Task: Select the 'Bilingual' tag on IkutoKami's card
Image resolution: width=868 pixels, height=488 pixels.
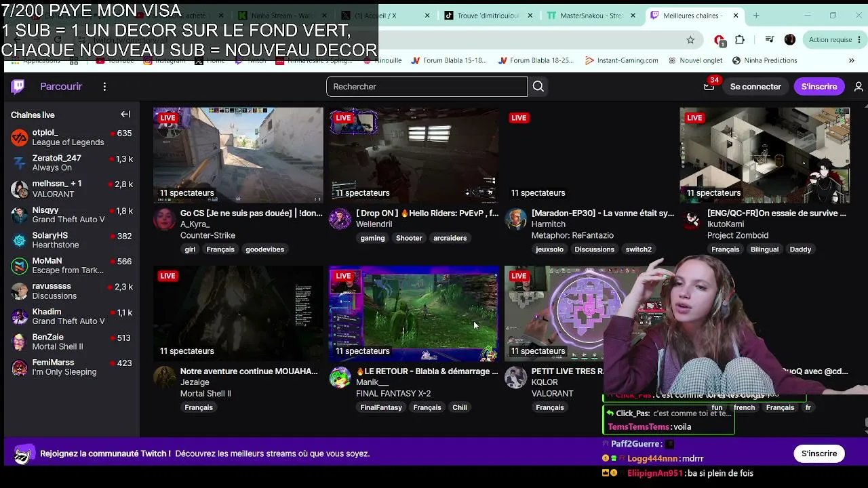Action: [764, 249]
